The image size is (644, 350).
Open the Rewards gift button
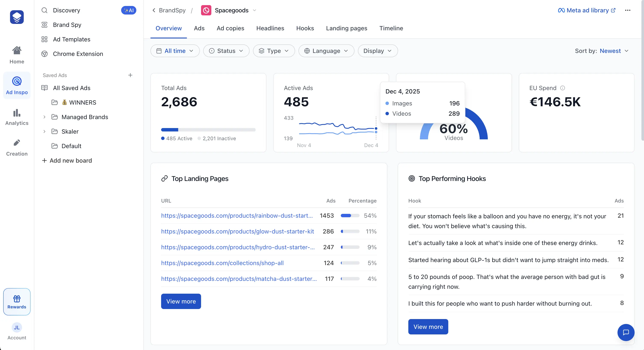(x=17, y=302)
